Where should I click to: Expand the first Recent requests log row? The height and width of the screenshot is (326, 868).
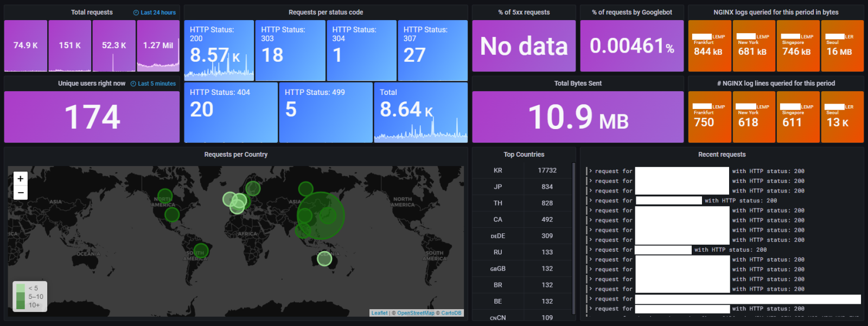pos(591,171)
